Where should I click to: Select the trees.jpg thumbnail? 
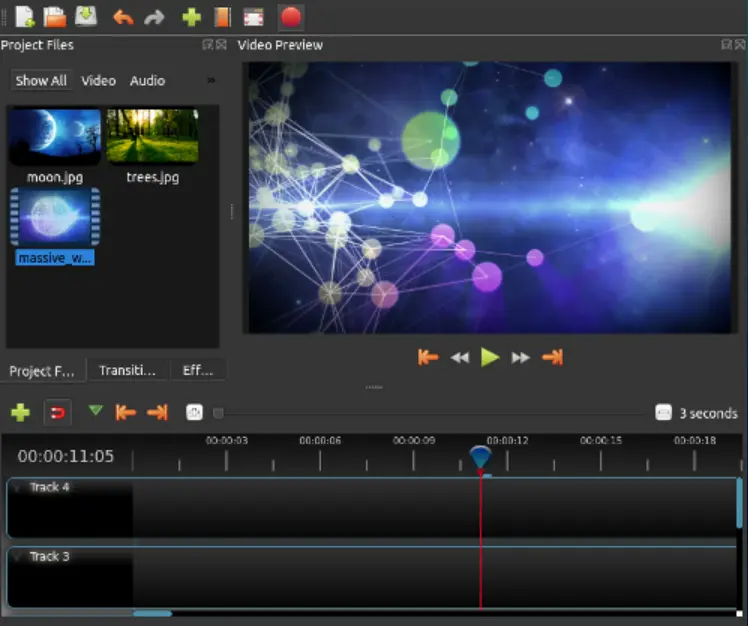click(152, 137)
